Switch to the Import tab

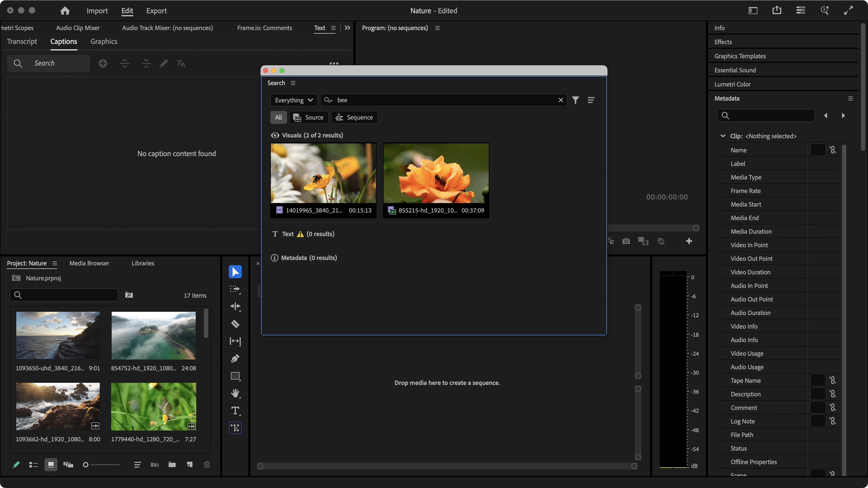97,11
